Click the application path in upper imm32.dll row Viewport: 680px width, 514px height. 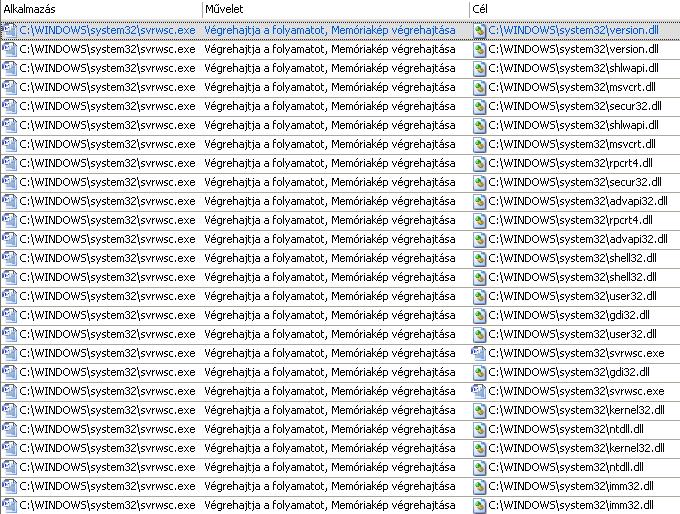tap(108, 486)
